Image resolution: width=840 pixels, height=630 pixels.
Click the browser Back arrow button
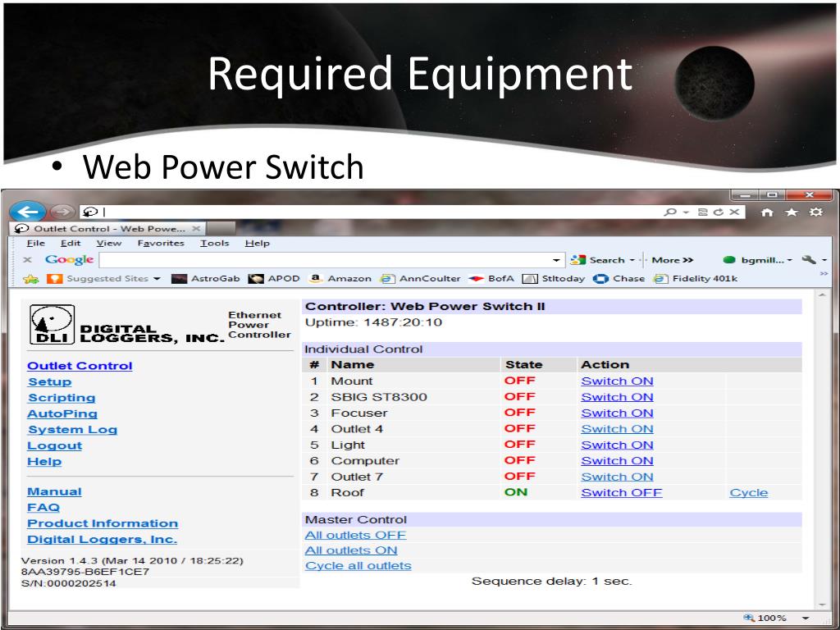(27, 212)
